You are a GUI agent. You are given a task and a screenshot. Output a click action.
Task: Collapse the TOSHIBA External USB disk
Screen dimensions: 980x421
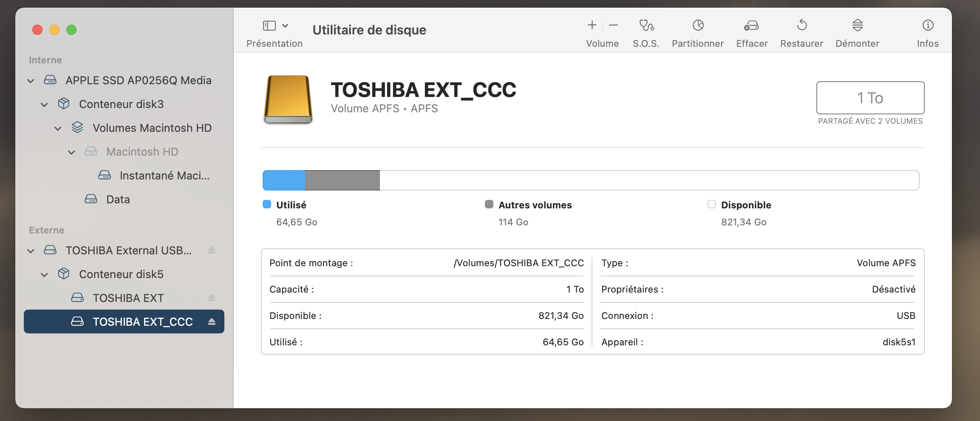(31, 251)
